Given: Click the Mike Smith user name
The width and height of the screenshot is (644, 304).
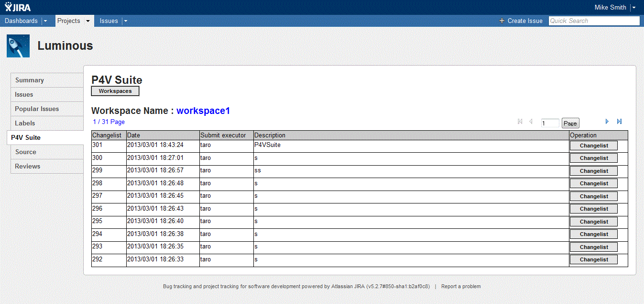Looking at the screenshot, I should [610, 7].
